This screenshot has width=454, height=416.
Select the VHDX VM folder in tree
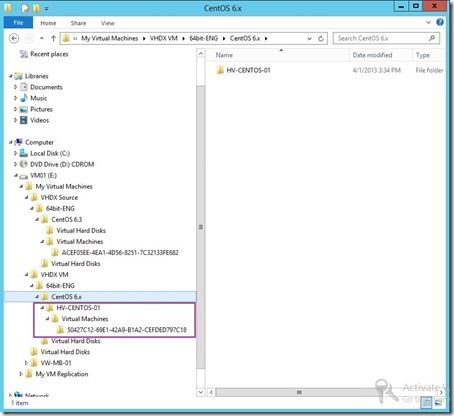tap(54, 274)
